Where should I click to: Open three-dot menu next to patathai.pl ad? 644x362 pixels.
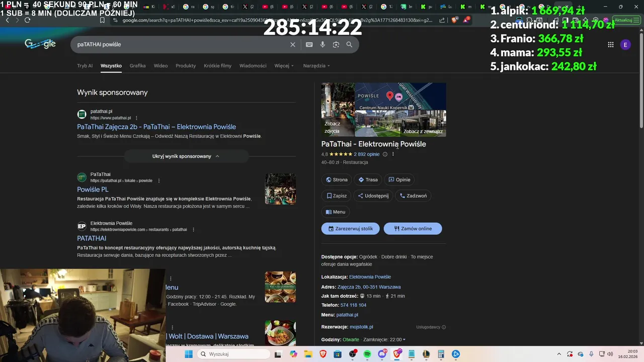coord(136,118)
